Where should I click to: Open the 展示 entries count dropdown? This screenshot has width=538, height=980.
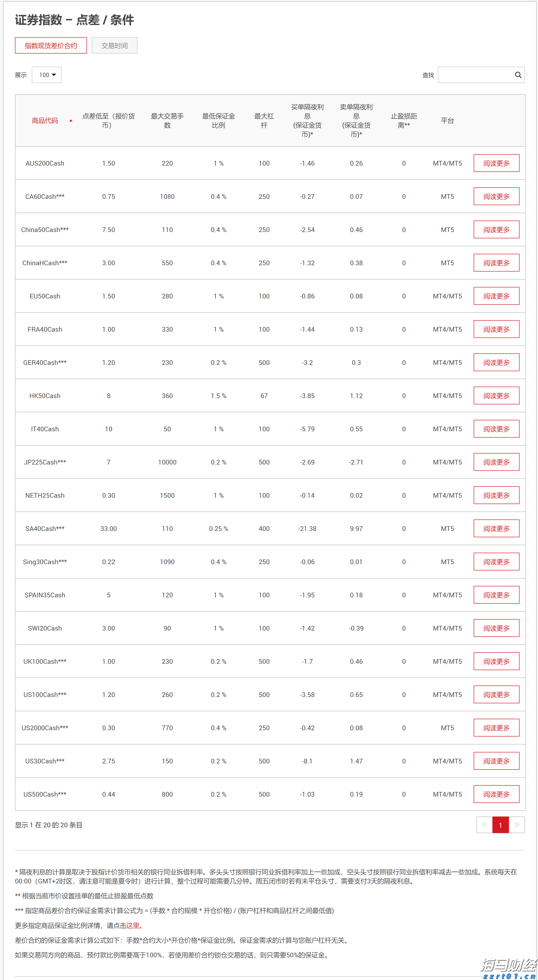[x=46, y=75]
